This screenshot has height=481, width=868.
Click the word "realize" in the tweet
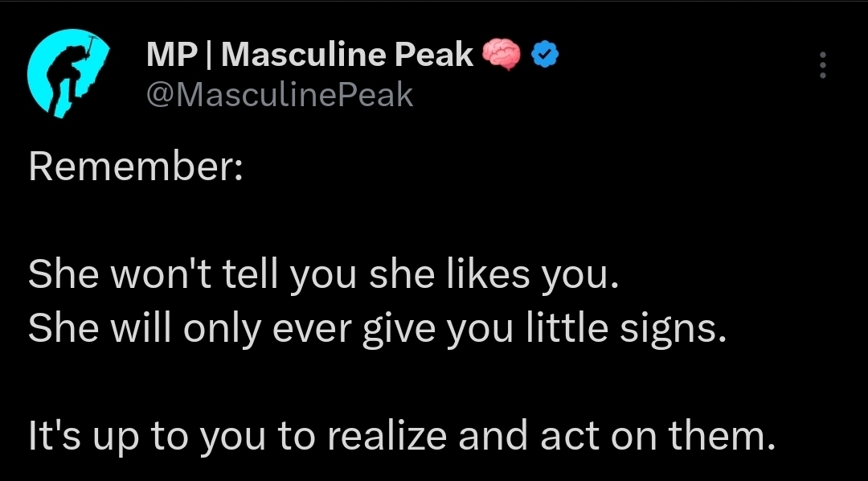(x=387, y=436)
